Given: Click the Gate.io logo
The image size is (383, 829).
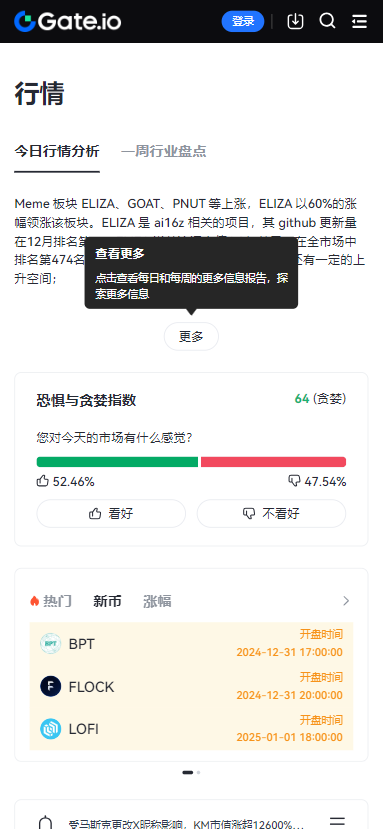Looking at the screenshot, I should 68,21.
